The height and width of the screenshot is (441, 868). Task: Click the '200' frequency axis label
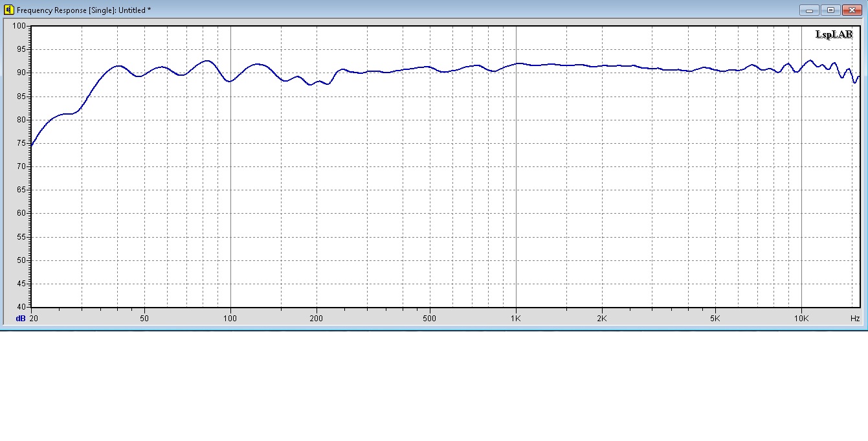(x=317, y=319)
